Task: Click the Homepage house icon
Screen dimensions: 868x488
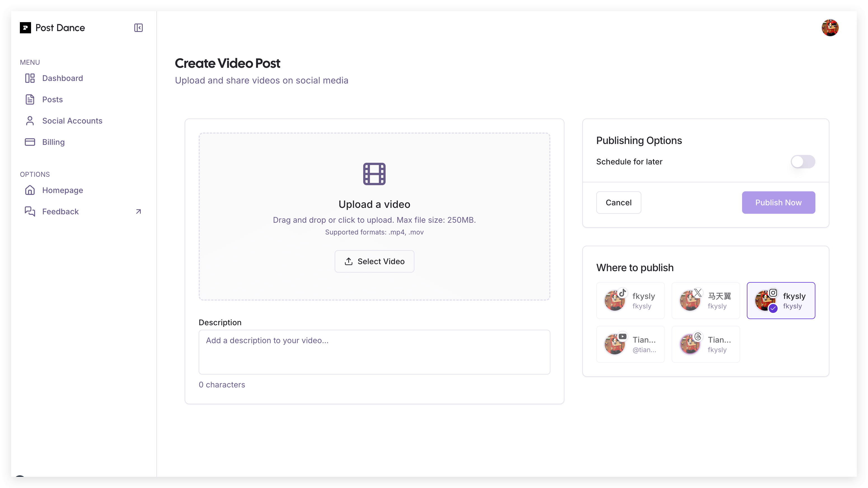Action: (30, 190)
